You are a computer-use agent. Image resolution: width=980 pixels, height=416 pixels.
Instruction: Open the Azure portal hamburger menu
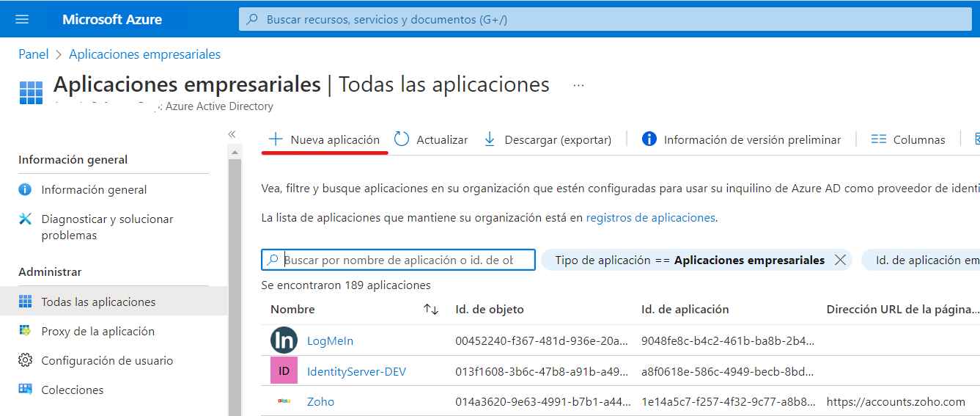coord(22,19)
